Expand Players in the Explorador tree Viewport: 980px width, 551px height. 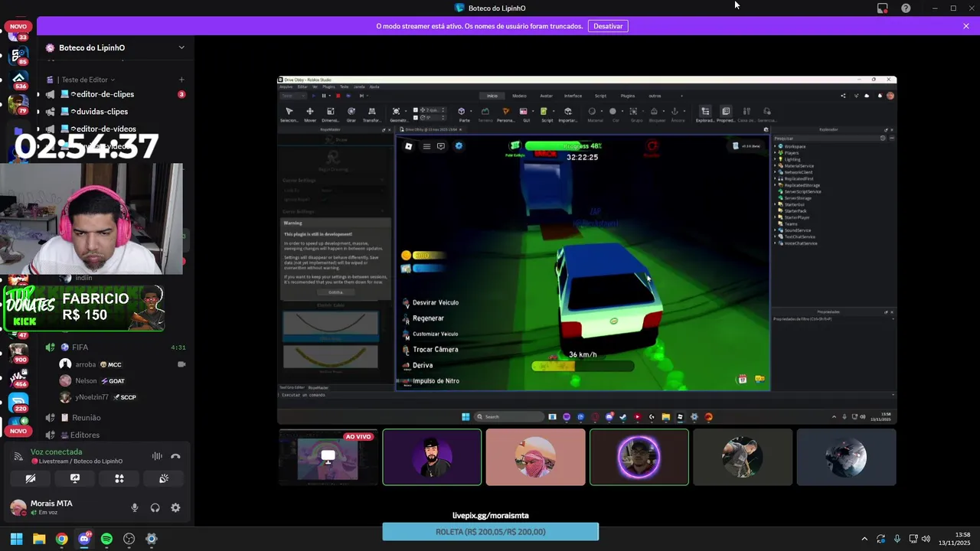coord(776,153)
